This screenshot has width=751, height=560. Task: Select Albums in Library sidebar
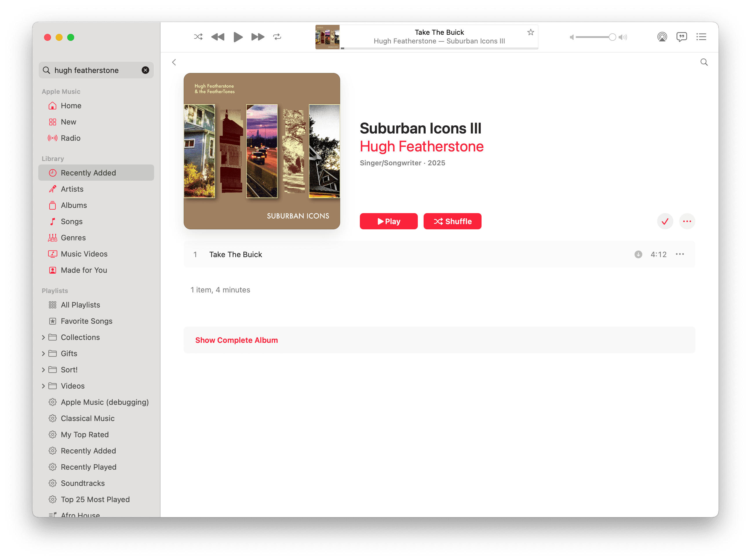(x=74, y=205)
